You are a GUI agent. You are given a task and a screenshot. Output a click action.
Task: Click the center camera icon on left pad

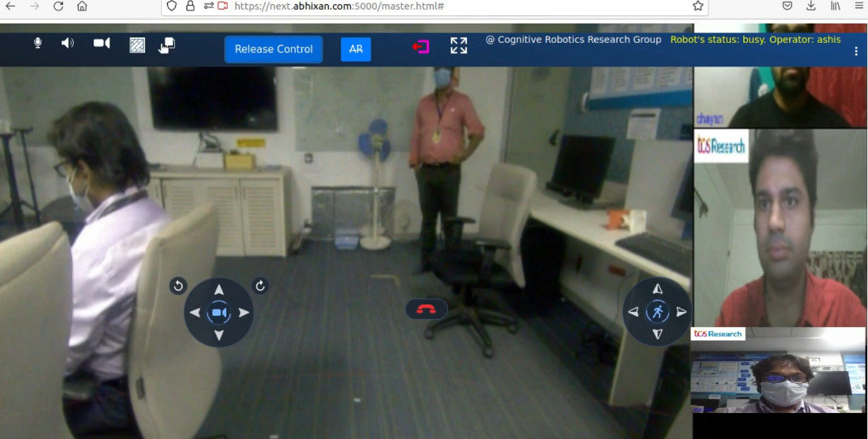(x=219, y=313)
